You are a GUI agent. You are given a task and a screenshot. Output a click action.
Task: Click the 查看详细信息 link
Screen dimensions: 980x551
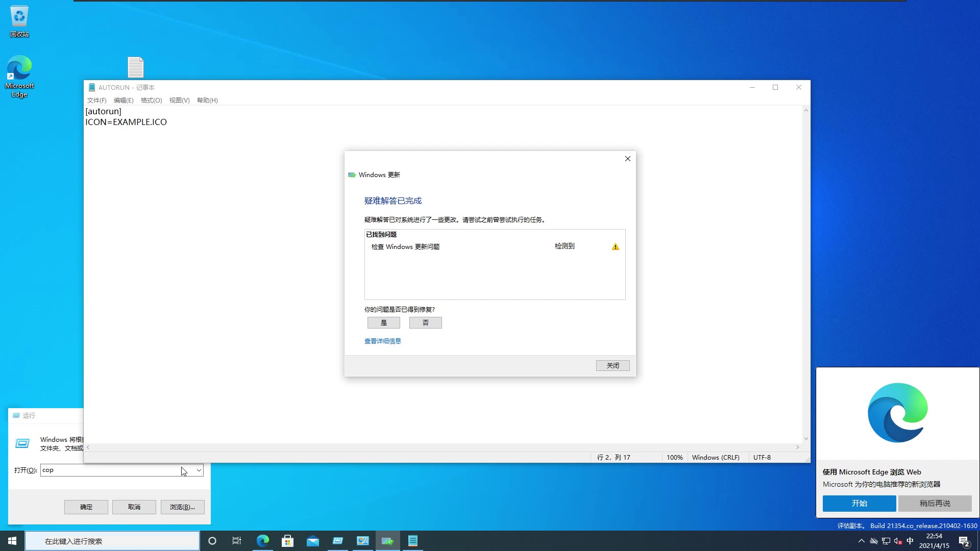point(382,340)
